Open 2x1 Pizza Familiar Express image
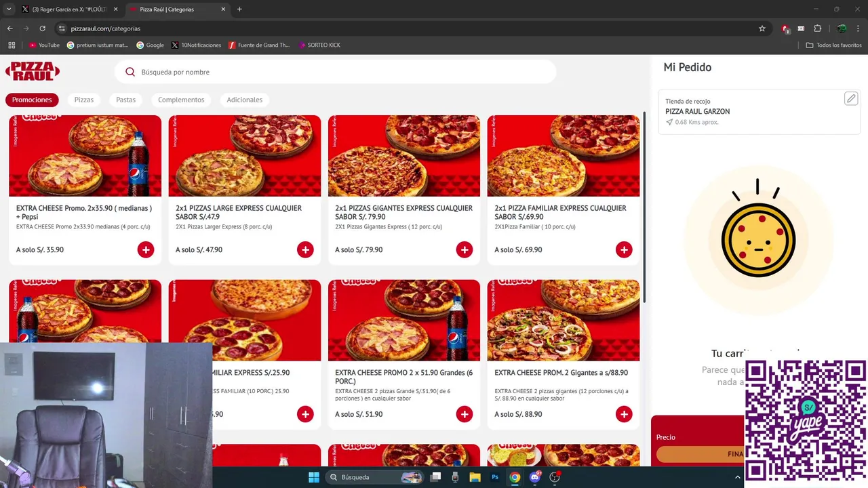The width and height of the screenshot is (868, 488). [x=564, y=156]
